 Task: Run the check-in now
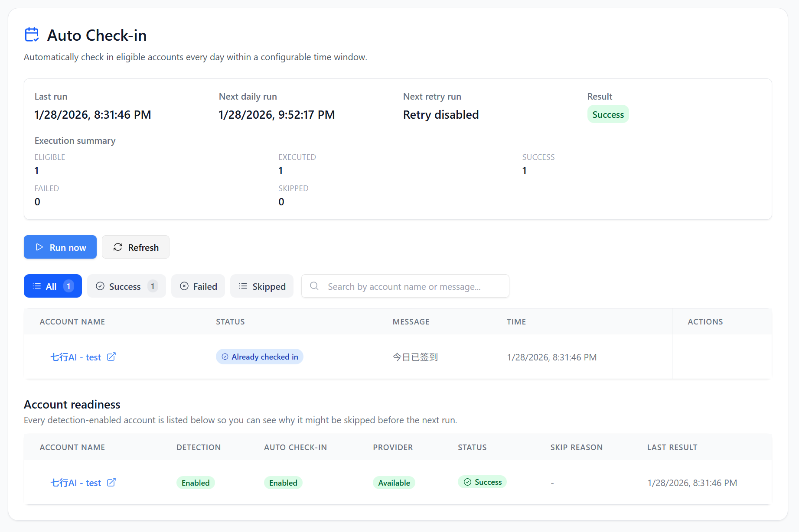pos(60,247)
